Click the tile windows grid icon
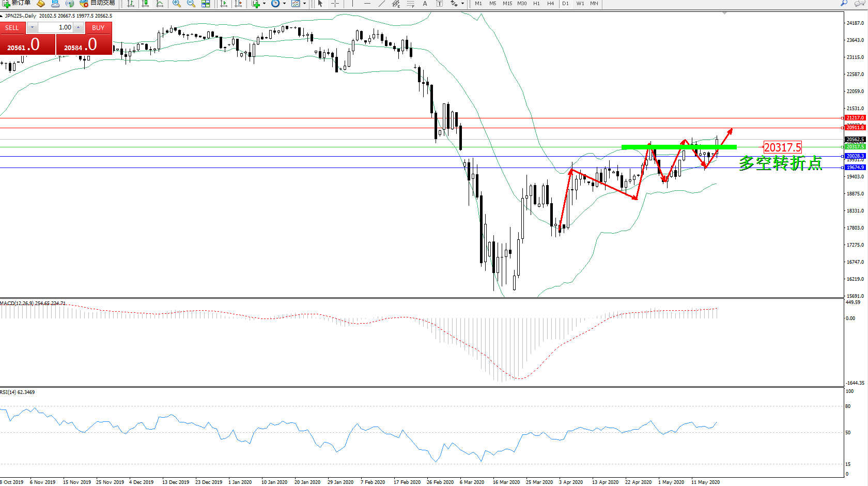The height and width of the screenshot is (486, 868). [x=206, y=4]
